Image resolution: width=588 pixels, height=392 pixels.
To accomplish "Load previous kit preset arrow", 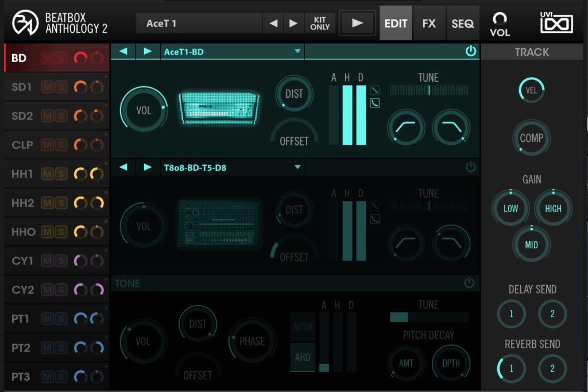I will click(x=273, y=24).
